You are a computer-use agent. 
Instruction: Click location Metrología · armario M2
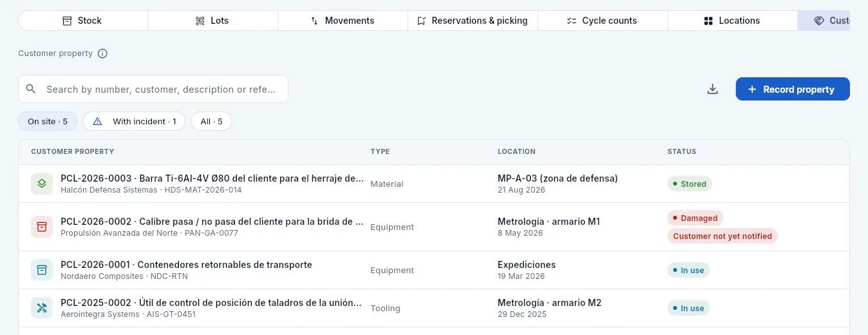pyautogui.click(x=549, y=303)
